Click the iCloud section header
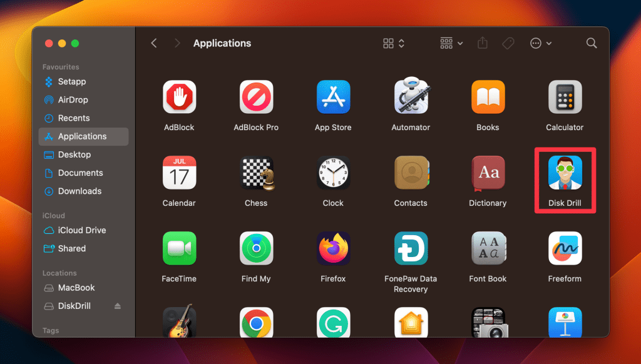 [x=54, y=215]
